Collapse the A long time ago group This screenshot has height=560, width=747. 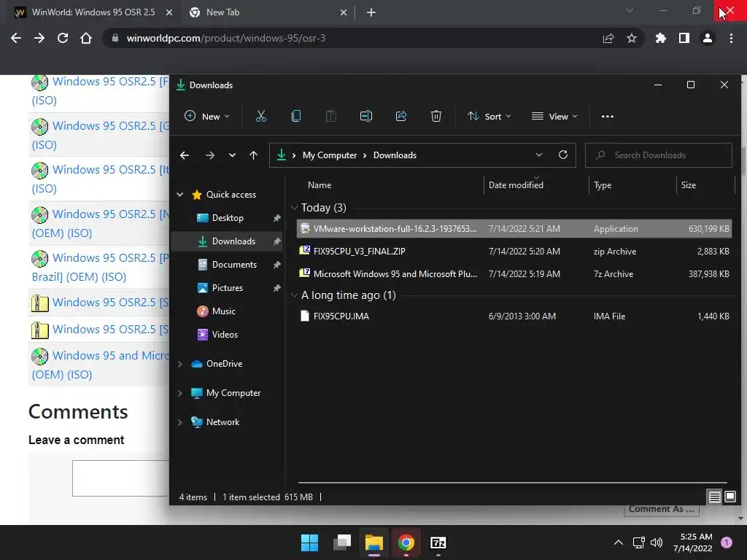294,295
